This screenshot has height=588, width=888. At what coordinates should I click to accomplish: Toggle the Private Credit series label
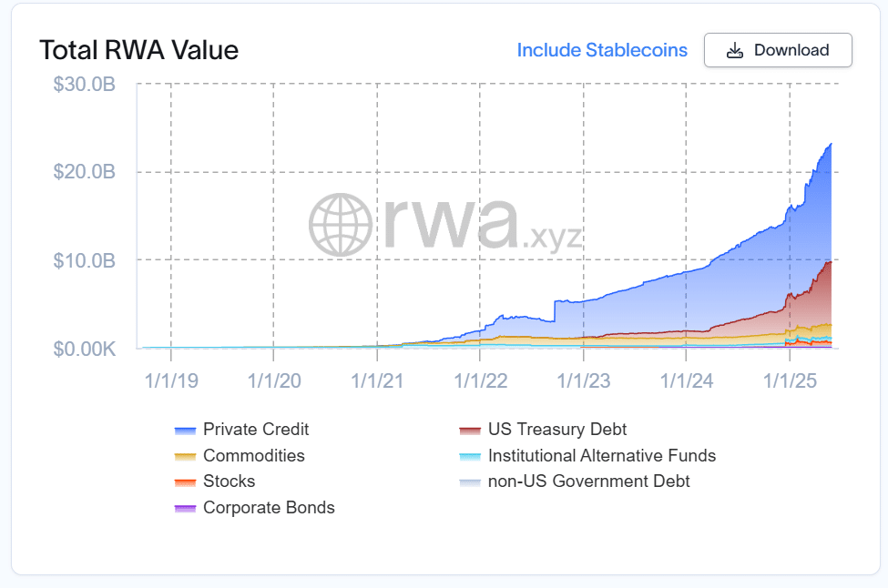click(256, 430)
